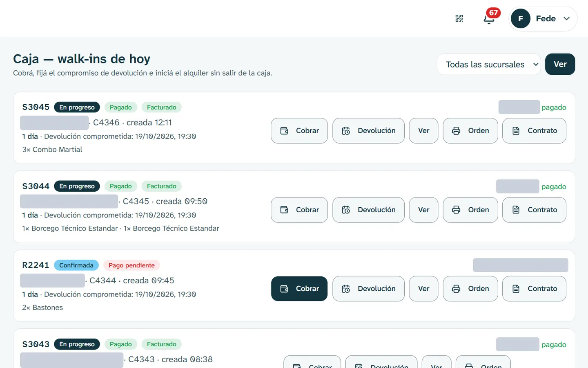Expand the Fede user menu chevron
Screen dimensions: 588x368
[x=566, y=18]
